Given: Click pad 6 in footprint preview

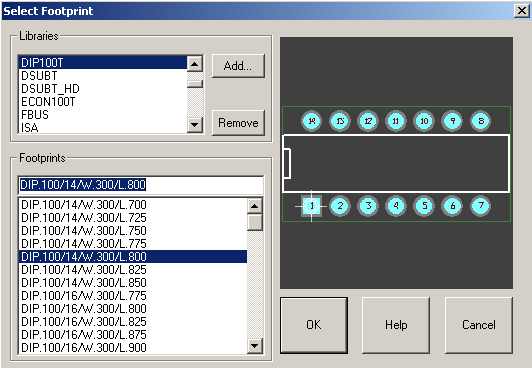Looking at the screenshot, I should [x=452, y=206].
